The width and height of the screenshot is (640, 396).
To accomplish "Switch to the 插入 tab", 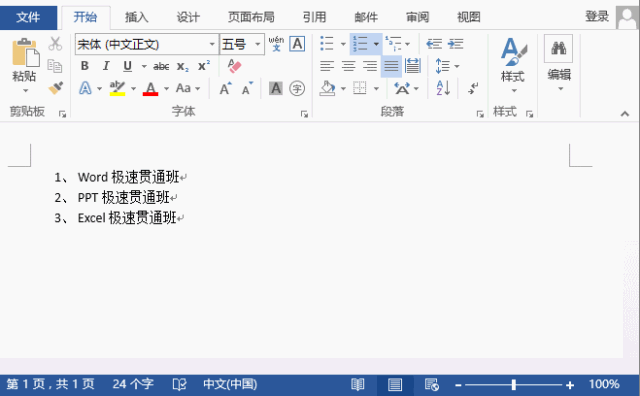I will pyautogui.click(x=136, y=17).
